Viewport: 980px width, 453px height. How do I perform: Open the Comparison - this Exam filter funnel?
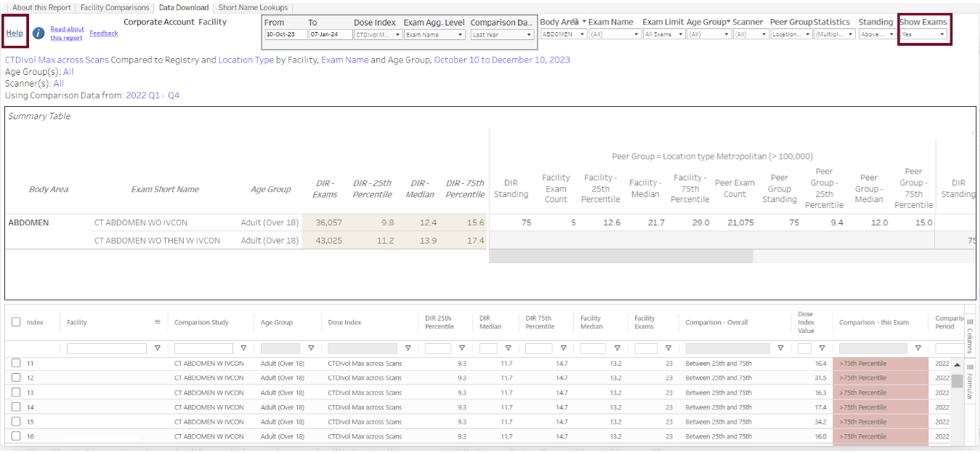point(918,348)
